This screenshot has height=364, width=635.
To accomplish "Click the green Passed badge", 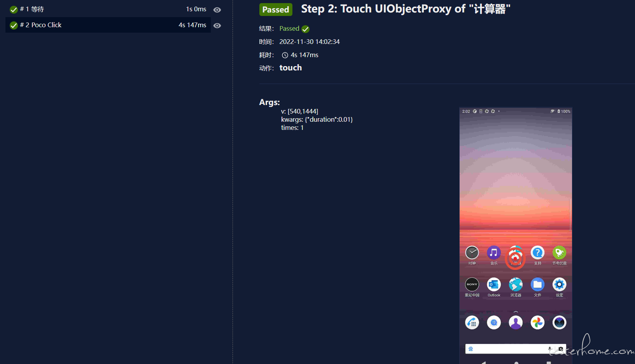I will click(x=276, y=9).
